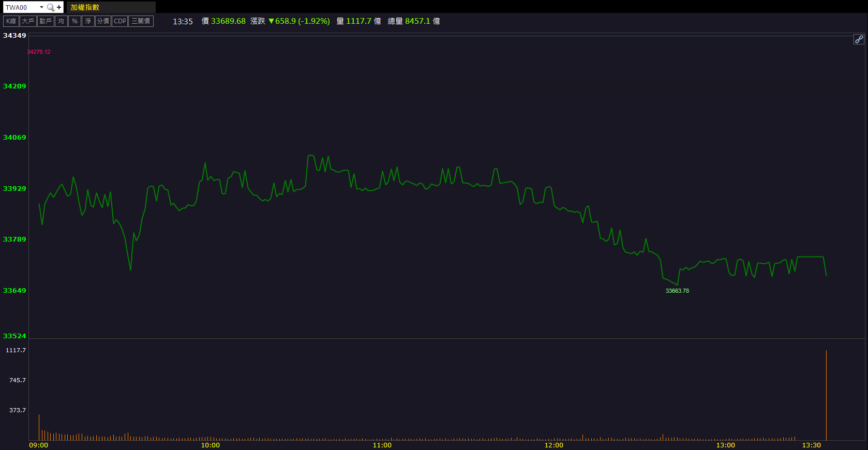Click the 13:35 closing volume bar
Screen dimensions: 868x450
pyautogui.click(x=826, y=396)
